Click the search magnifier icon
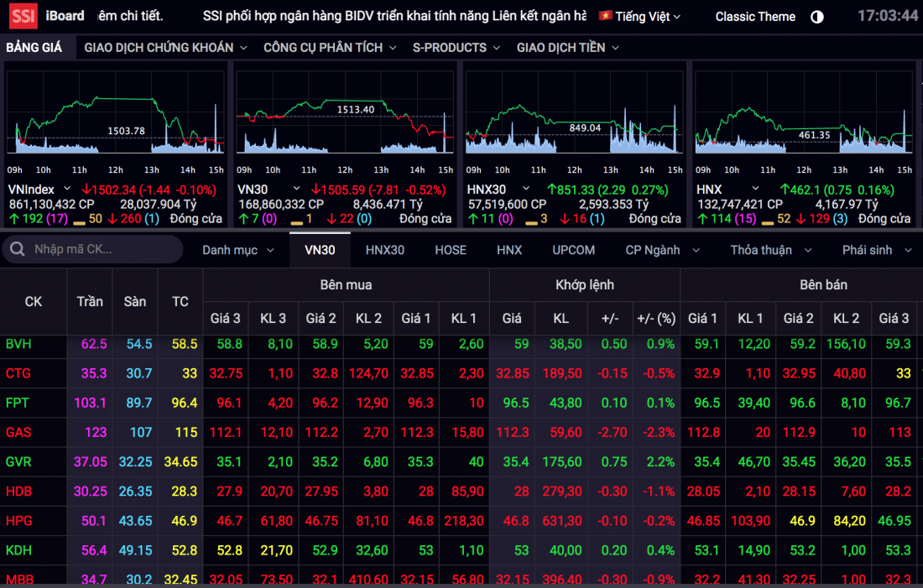923x588 pixels. [x=17, y=249]
